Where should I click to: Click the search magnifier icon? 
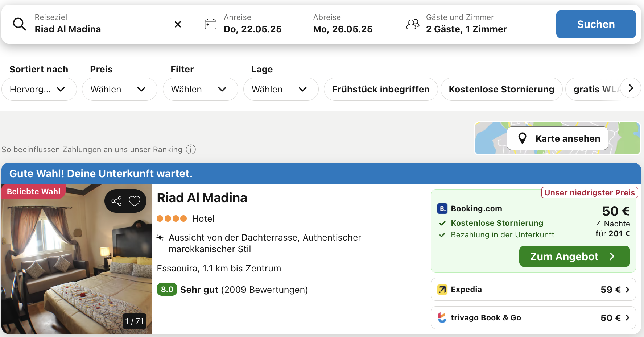tap(19, 24)
